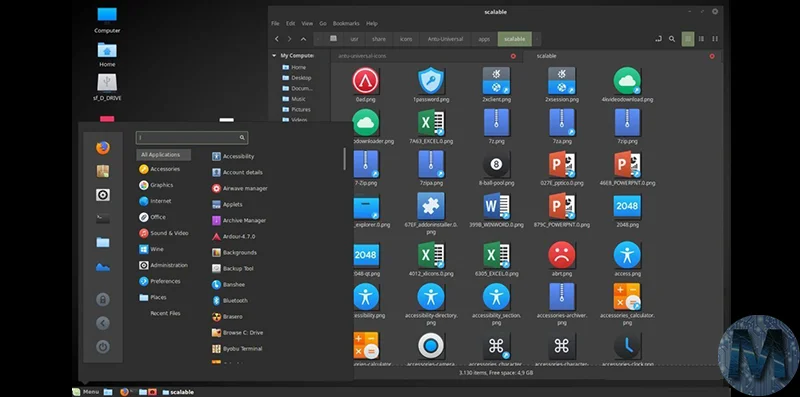
Task: Click the path bar left overflow arrow
Action: coord(318,39)
